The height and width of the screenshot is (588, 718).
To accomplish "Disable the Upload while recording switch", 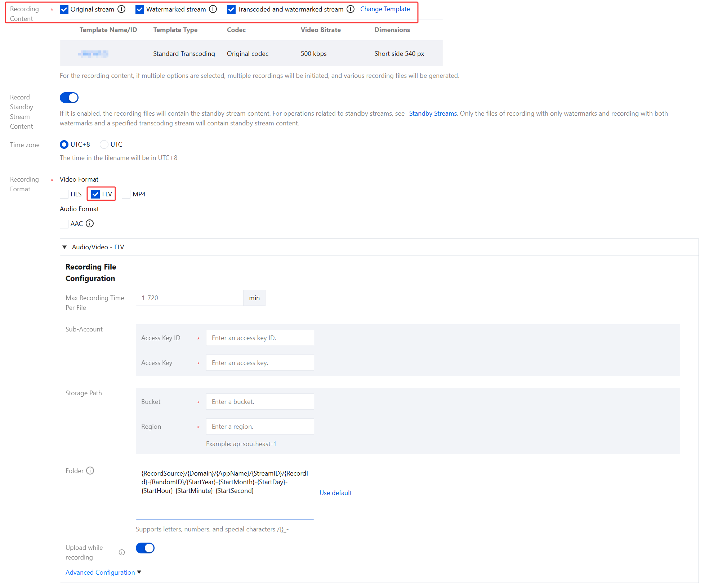I will 145,548.
